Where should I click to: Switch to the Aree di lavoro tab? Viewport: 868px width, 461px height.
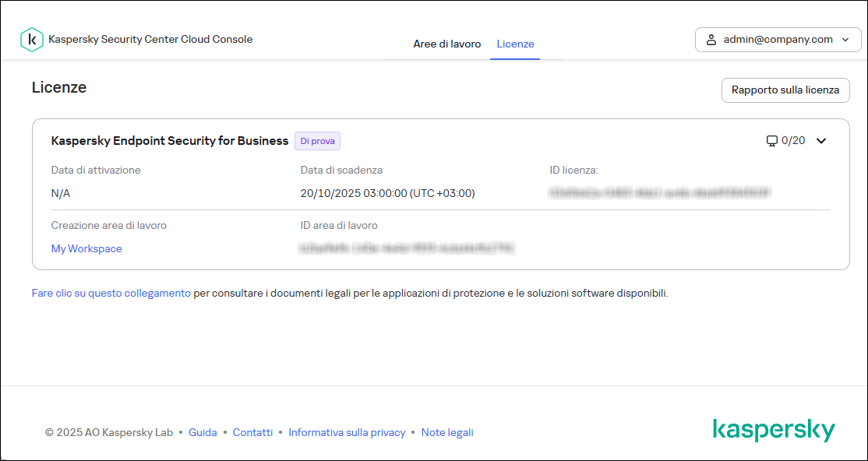pyautogui.click(x=447, y=44)
